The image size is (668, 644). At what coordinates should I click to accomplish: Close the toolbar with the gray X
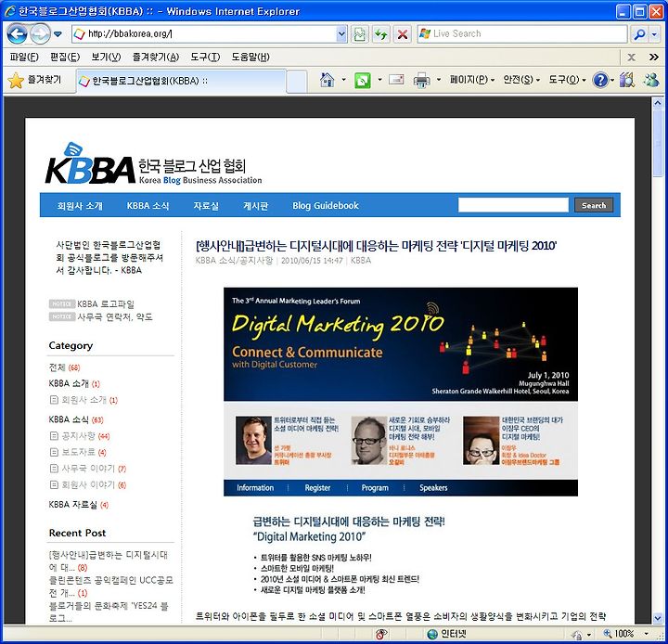pos(632,58)
